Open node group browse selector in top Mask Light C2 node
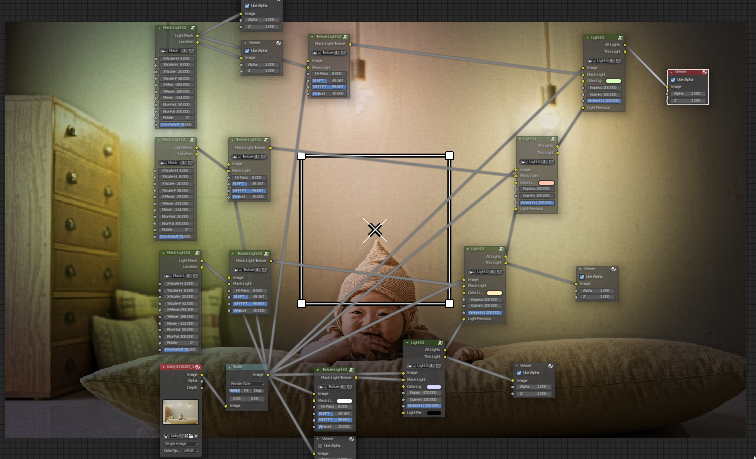This screenshot has height=459, width=756. point(164,51)
